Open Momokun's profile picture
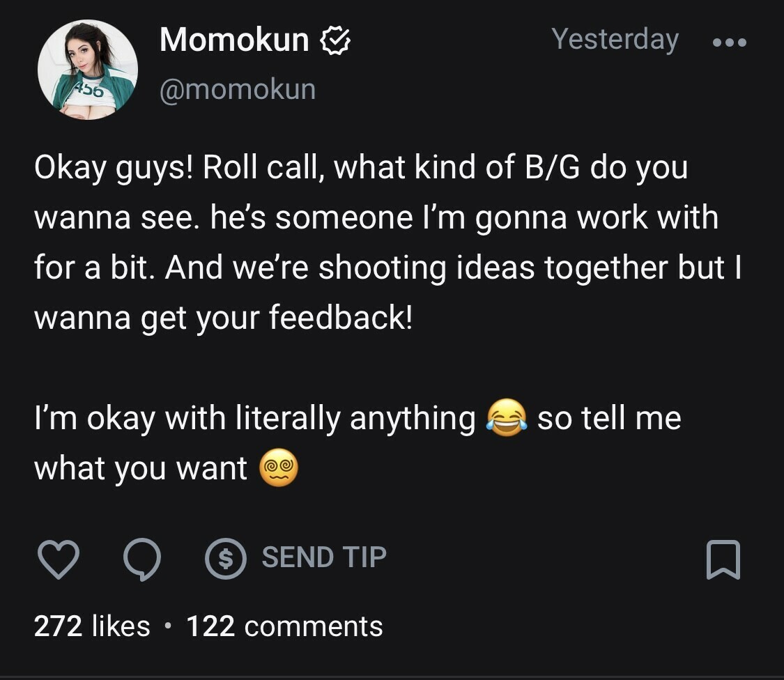The width and height of the screenshot is (784, 680). 88,70
